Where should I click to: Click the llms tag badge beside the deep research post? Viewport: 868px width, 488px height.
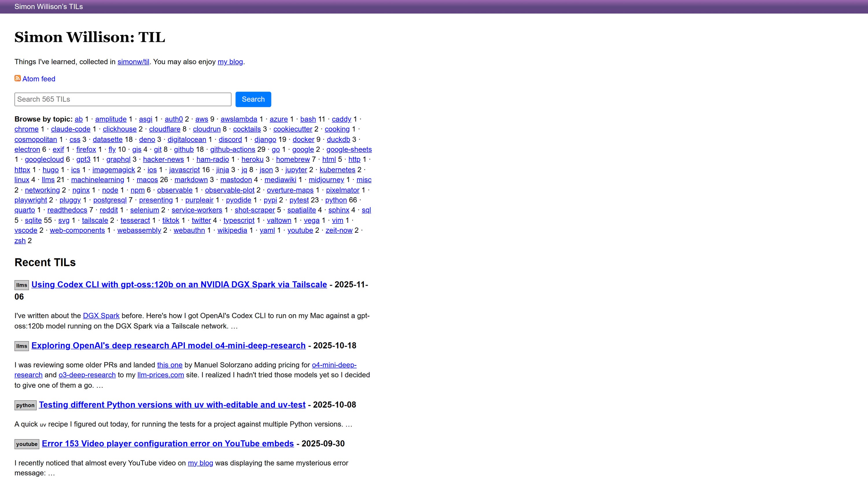click(22, 346)
